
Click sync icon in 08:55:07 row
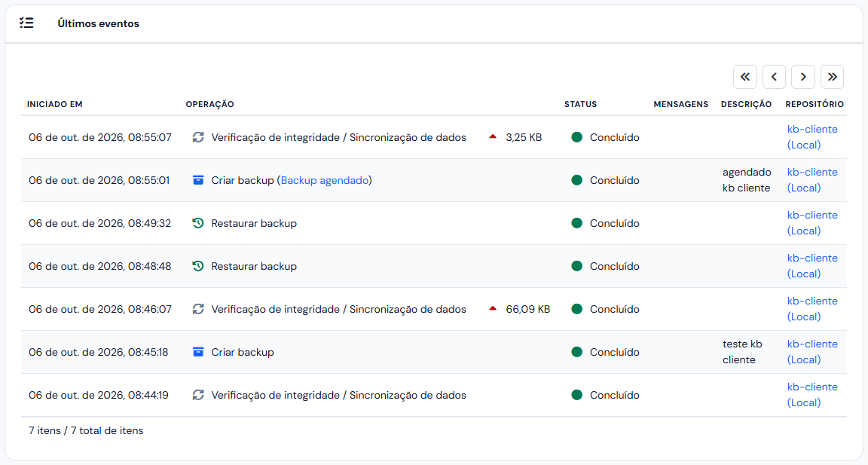point(198,137)
